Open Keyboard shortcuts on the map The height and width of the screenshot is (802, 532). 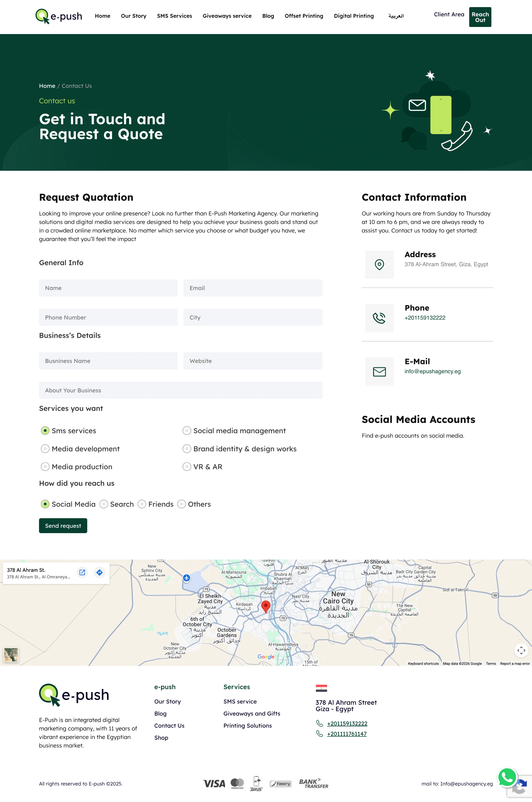423,663
